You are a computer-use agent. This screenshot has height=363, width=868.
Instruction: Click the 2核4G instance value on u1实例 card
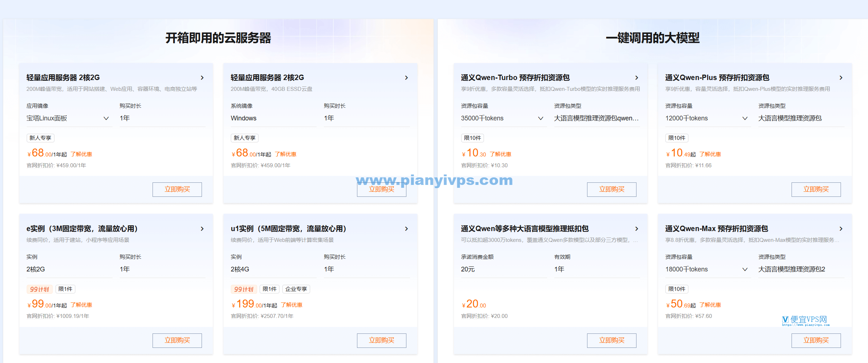point(240,269)
